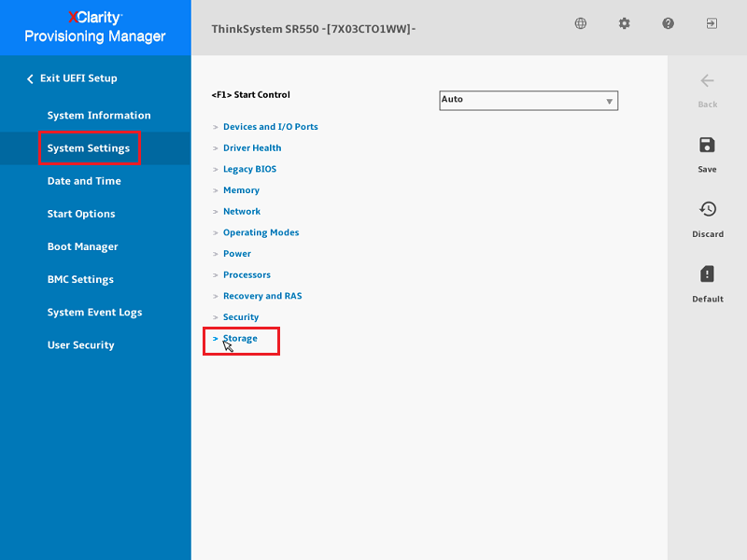The width and height of the screenshot is (747, 560).
Task: Select System Information in sidebar
Action: tap(99, 116)
